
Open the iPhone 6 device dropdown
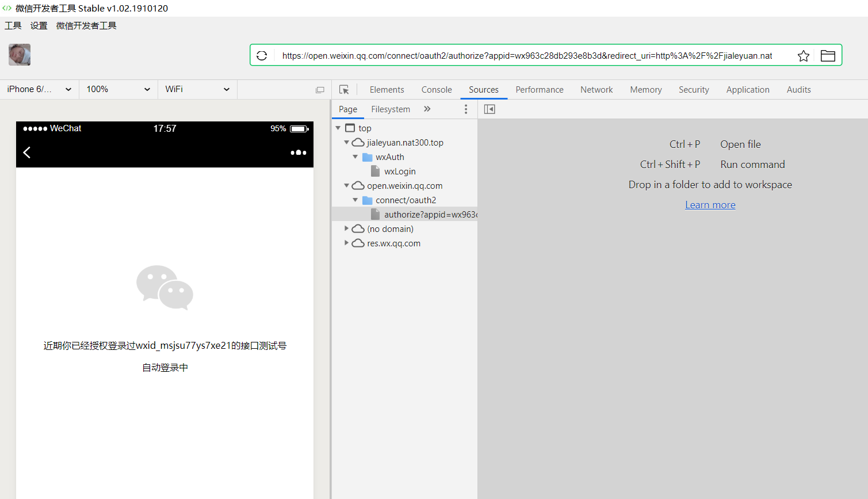coord(39,89)
